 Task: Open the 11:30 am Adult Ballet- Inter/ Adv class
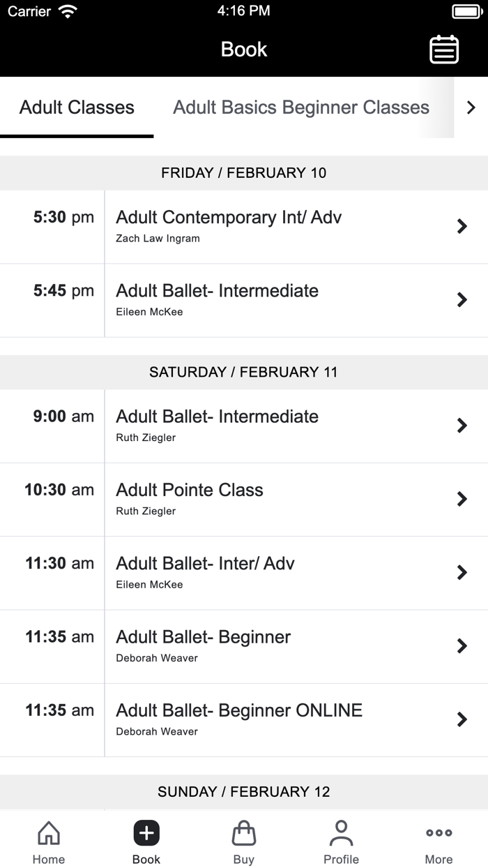[x=462, y=572]
